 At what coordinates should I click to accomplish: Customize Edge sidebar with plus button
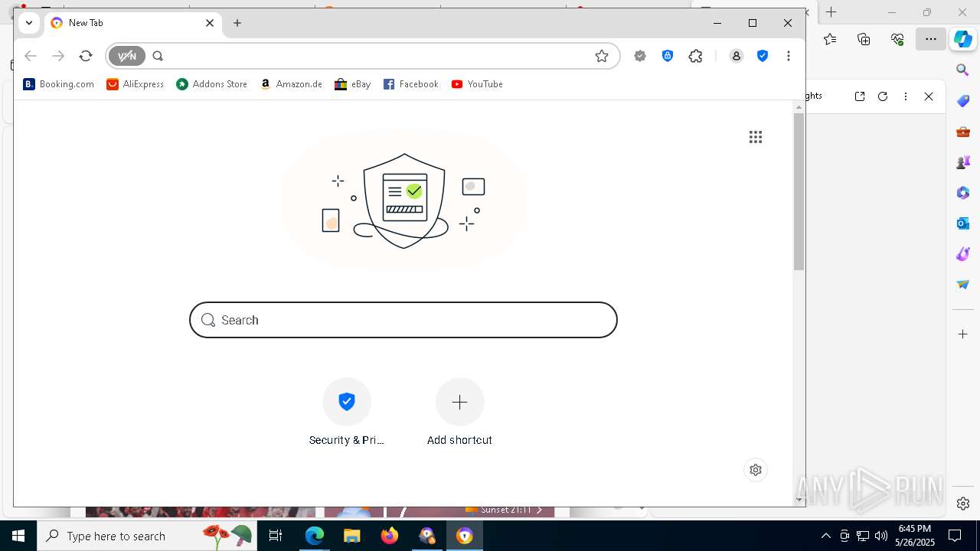[963, 334]
